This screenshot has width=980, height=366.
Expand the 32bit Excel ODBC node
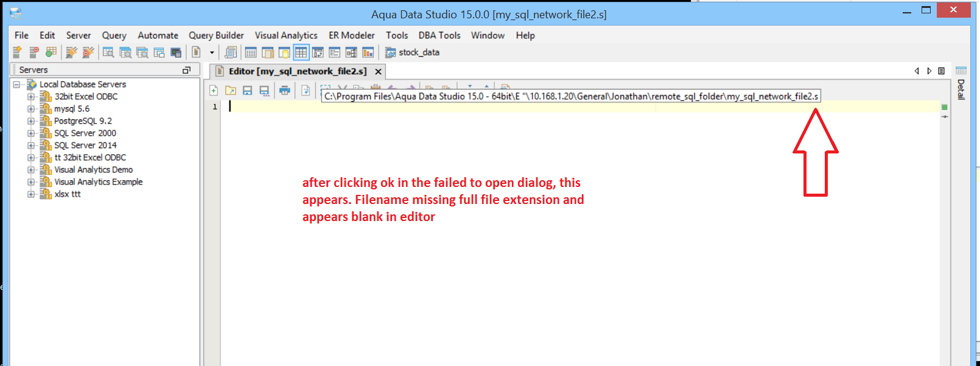[31, 97]
